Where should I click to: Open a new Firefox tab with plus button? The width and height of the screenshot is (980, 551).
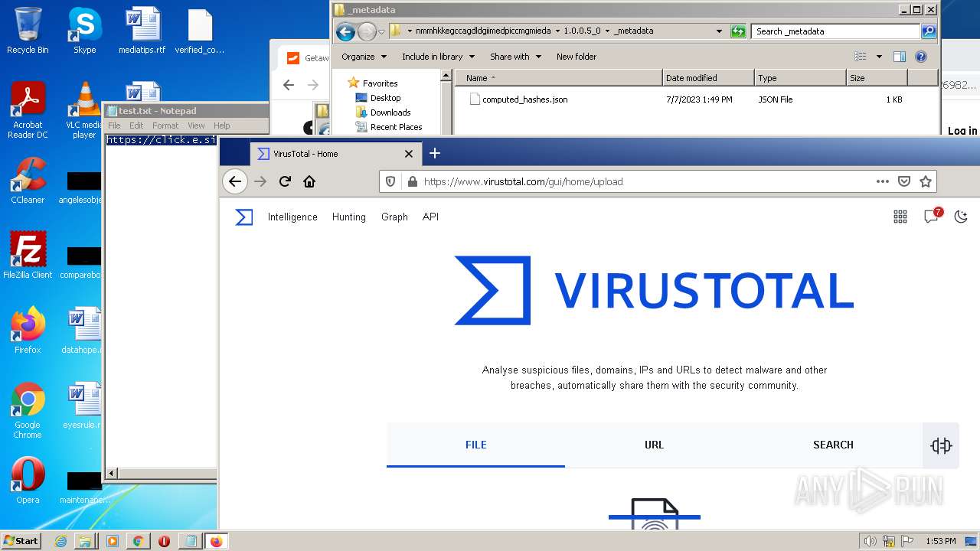click(x=435, y=153)
